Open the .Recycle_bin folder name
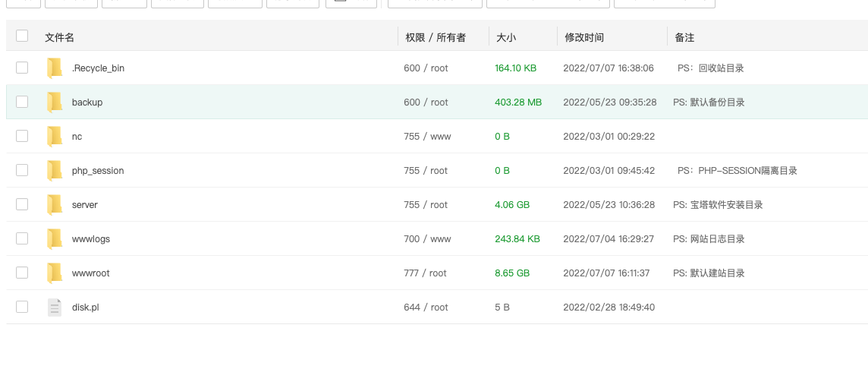Image resolution: width=868 pixels, height=369 pixels. click(x=98, y=68)
